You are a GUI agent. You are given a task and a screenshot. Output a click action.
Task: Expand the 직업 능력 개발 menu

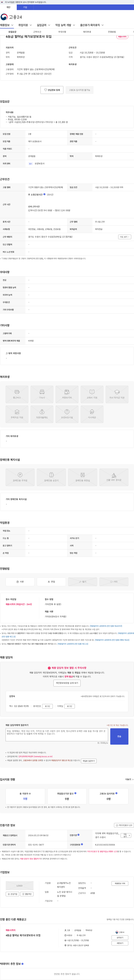coord(65,25)
